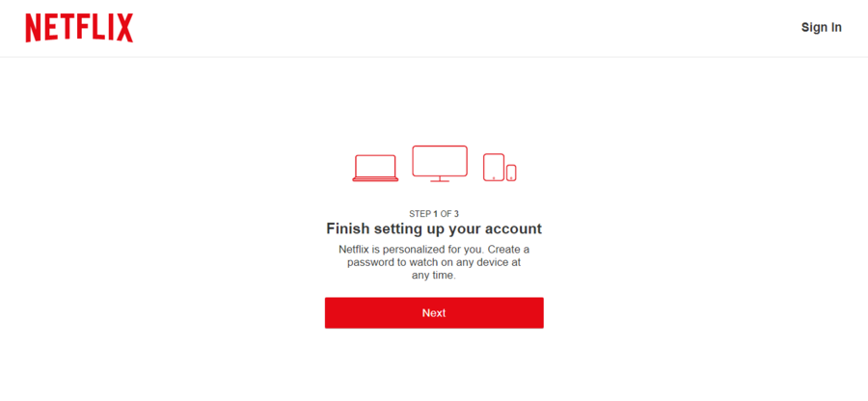The width and height of the screenshot is (868, 401).
Task: Click the "any time." line of description
Action: pos(434,276)
